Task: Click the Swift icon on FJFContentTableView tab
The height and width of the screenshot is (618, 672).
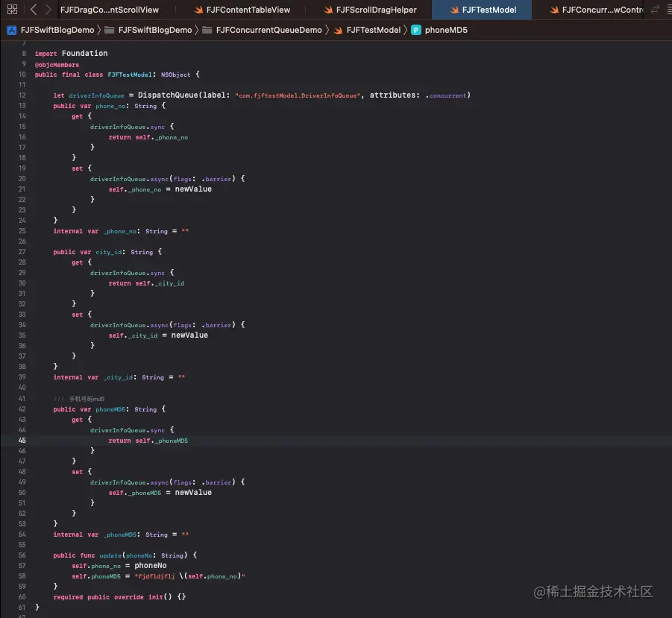Action: pyautogui.click(x=198, y=10)
